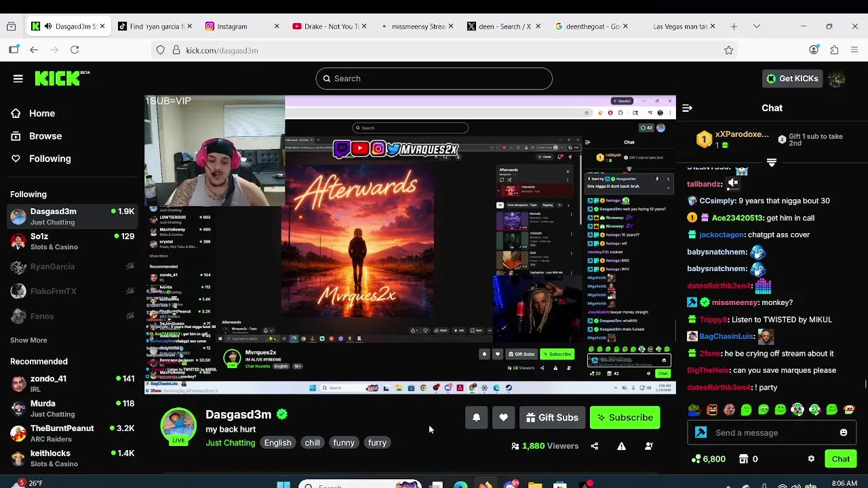Open recommended channel keithlocks
Image resolution: width=868 pixels, height=488 pixels.
point(73,458)
